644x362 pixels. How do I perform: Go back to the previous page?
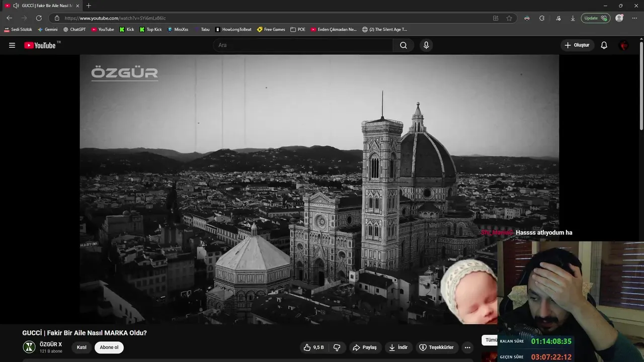pos(9,18)
